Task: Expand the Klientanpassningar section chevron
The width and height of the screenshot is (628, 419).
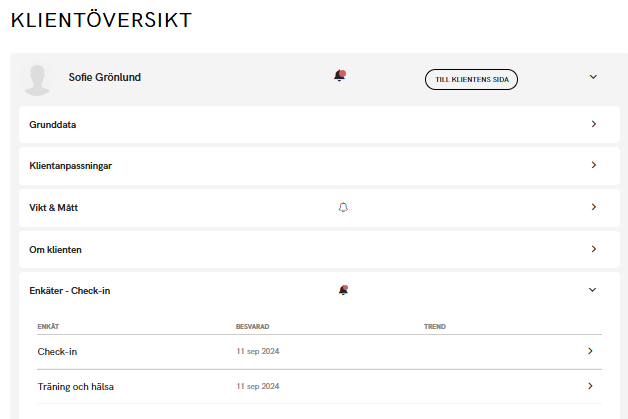Action: pos(593,165)
